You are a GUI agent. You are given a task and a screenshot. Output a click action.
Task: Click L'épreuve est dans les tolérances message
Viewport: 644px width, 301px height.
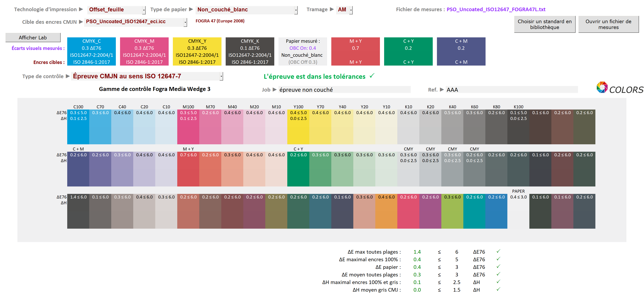click(x=314, y=76)
